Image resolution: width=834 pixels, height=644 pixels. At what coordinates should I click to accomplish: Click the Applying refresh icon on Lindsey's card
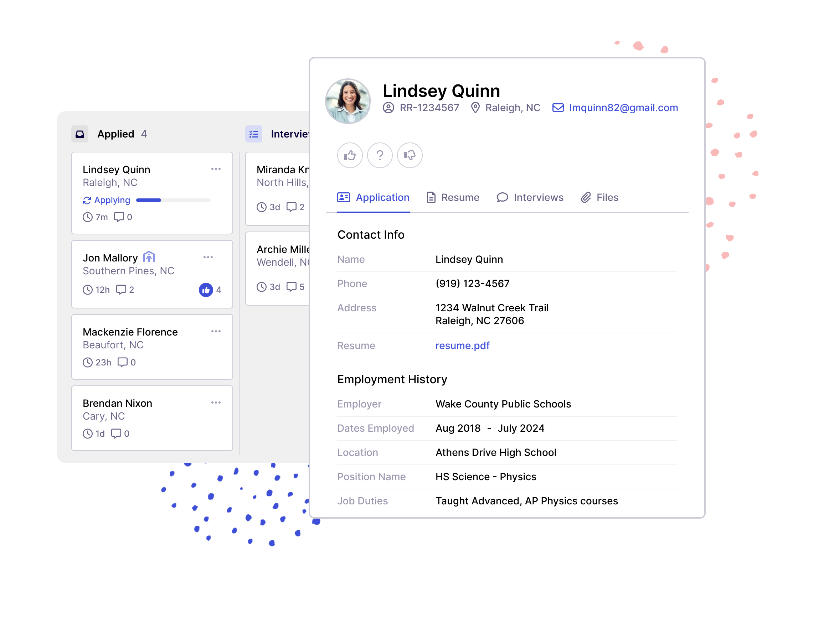(87, 200)
